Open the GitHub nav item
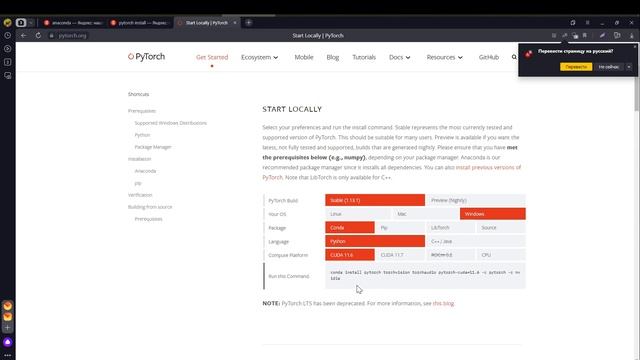 pyautogui.click(x=489, y=57)
